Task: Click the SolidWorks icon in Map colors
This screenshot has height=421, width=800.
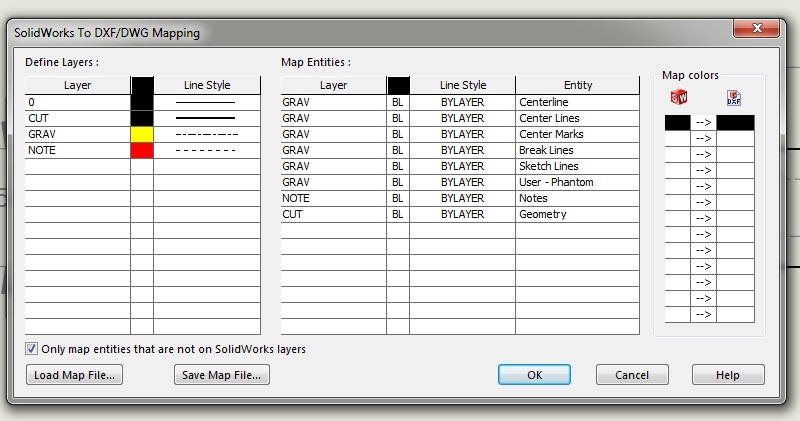Action: coord(679,96)
